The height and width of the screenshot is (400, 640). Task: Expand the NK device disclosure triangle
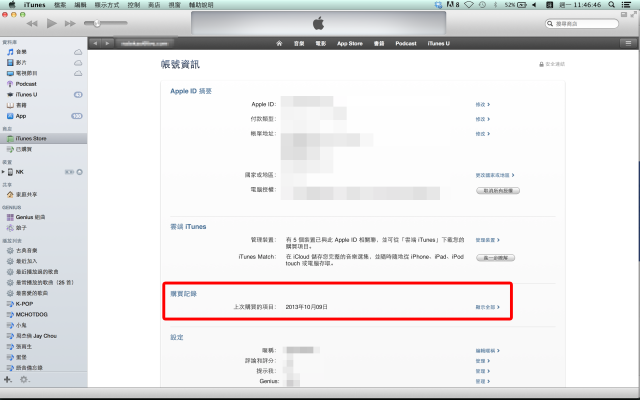pos(3,172)
